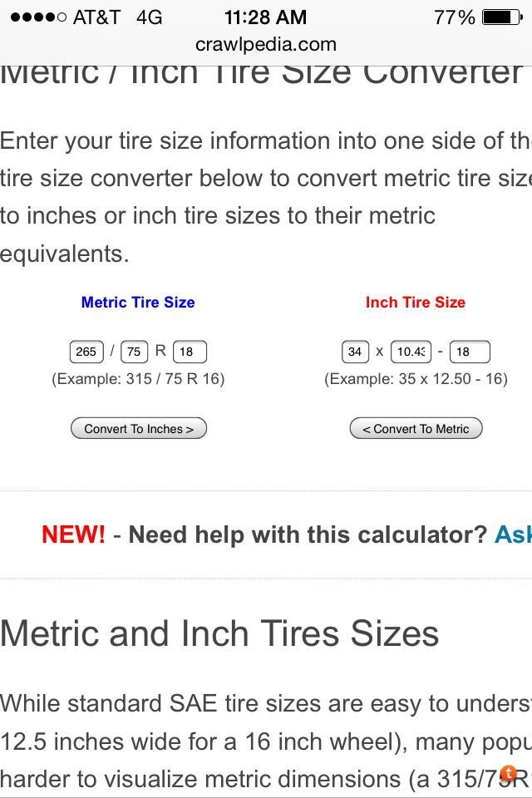This screenshot has width=532, height=798.
Task: Open the Ask link for calculator help
Action: [513, 534]
